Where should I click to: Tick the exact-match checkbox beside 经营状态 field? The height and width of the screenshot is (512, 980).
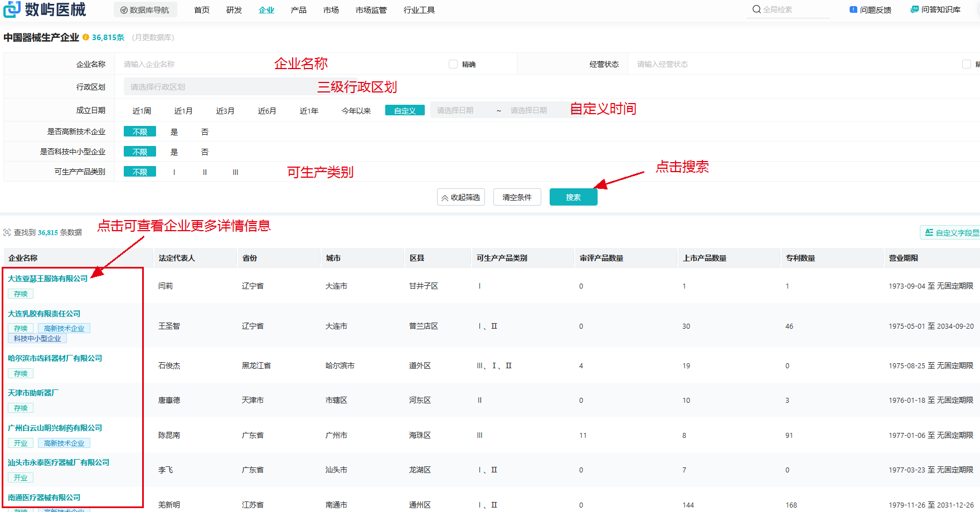coord(966,64)
